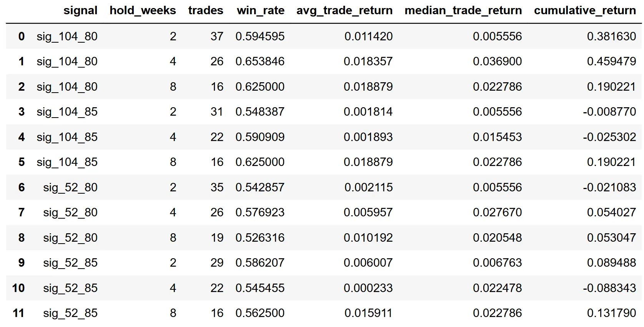This screenshot has width=644, height=327.
Task: Select median_trade_return value 0.036900
Action: tap(497, 61)
